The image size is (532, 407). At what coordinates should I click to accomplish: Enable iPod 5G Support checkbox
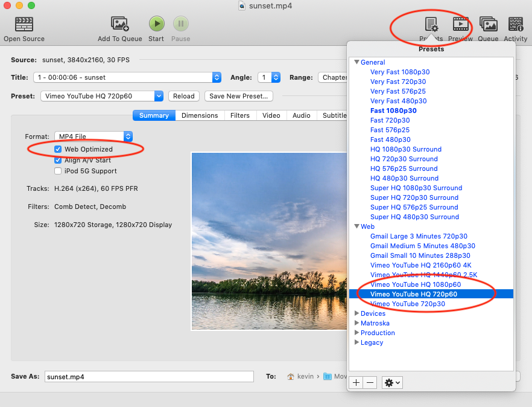coord(58,171)
